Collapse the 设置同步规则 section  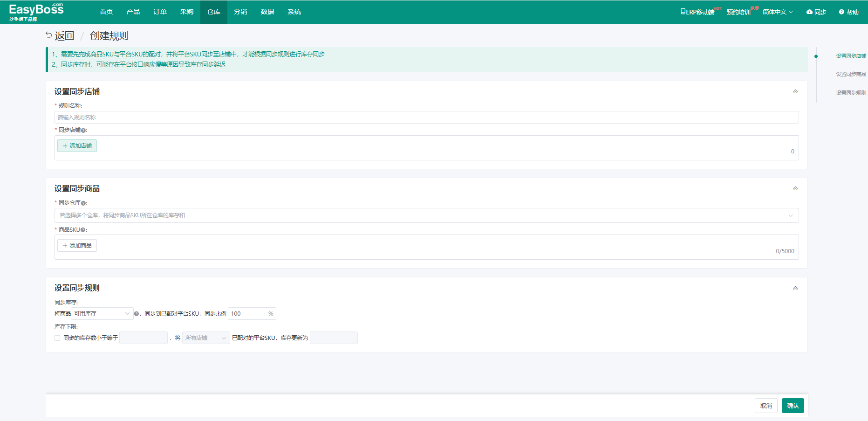tap(795, 288)
